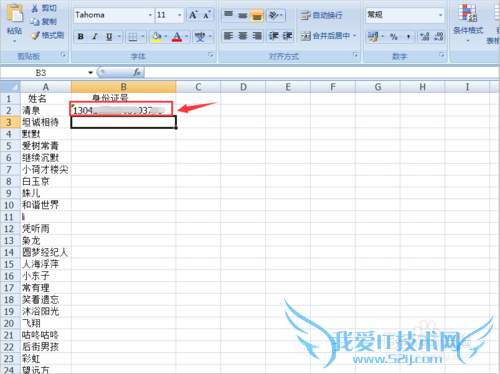
Task: Enable wrap text (自动换行)
Action: click(321, 15)
